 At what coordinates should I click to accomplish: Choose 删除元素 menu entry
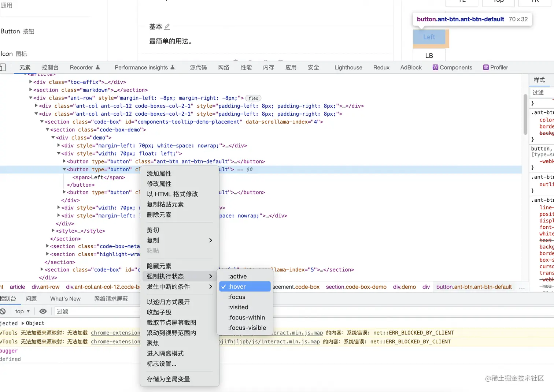click(180, 214)
